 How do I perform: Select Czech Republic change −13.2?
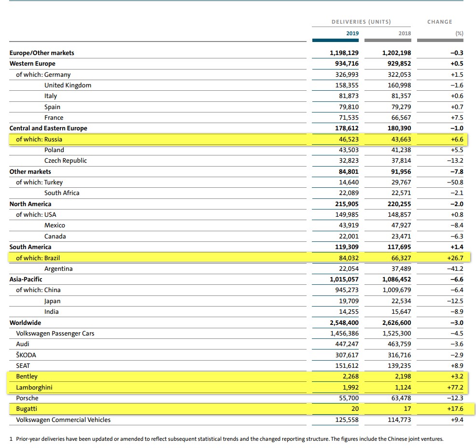point(455,161)
